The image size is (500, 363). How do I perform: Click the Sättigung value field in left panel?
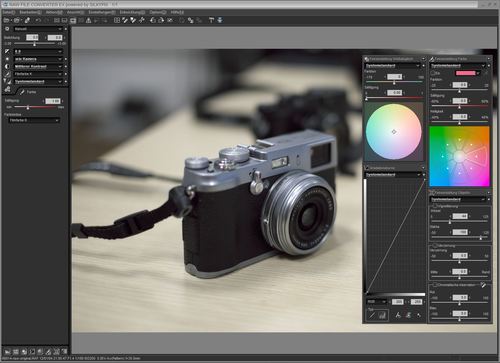[53, 101]
